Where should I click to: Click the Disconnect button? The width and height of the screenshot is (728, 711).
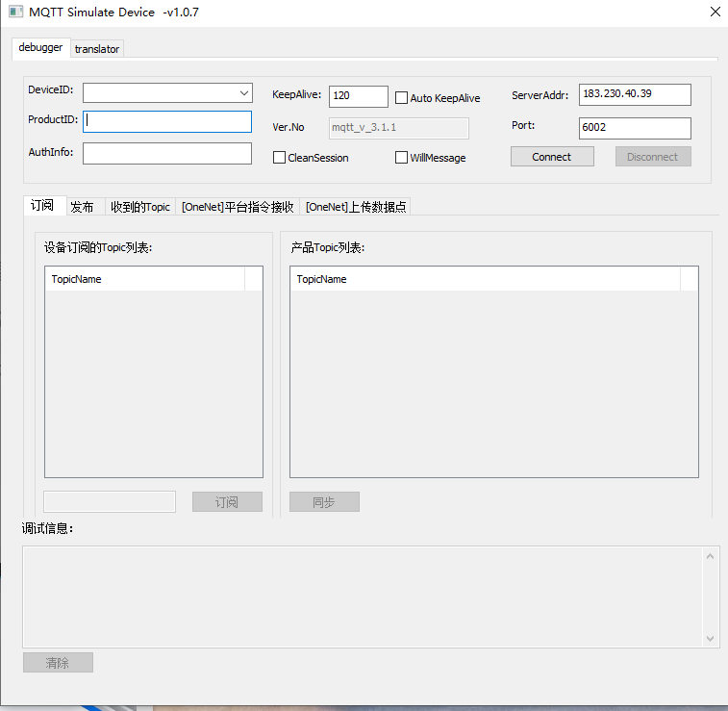653,157
